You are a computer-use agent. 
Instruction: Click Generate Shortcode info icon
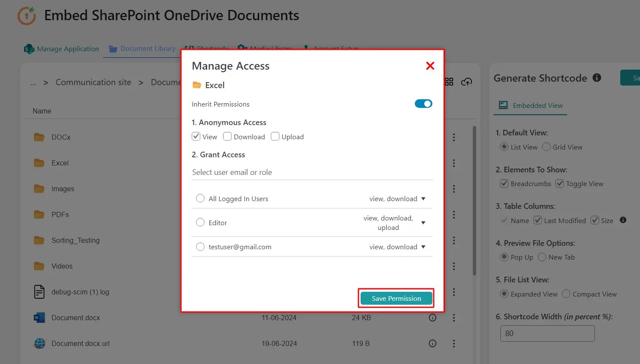point(597,77)
